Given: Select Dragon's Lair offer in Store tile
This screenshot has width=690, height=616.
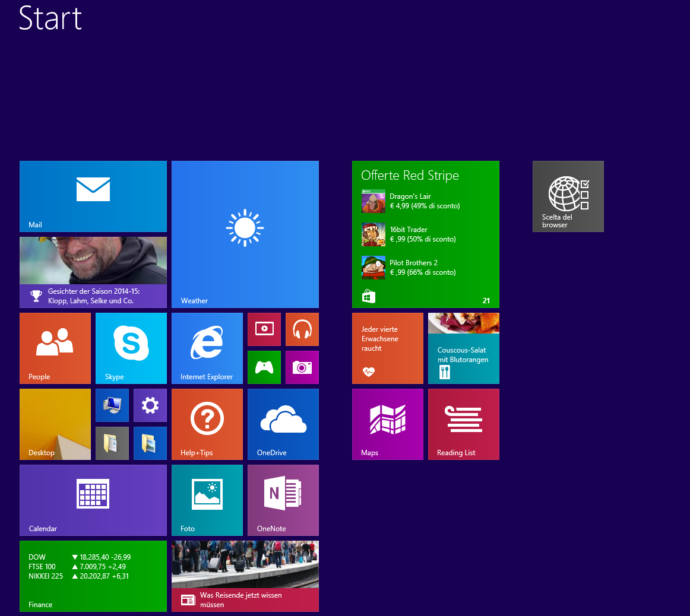Looking at the screenshot, I should click(x=410, y=201).
